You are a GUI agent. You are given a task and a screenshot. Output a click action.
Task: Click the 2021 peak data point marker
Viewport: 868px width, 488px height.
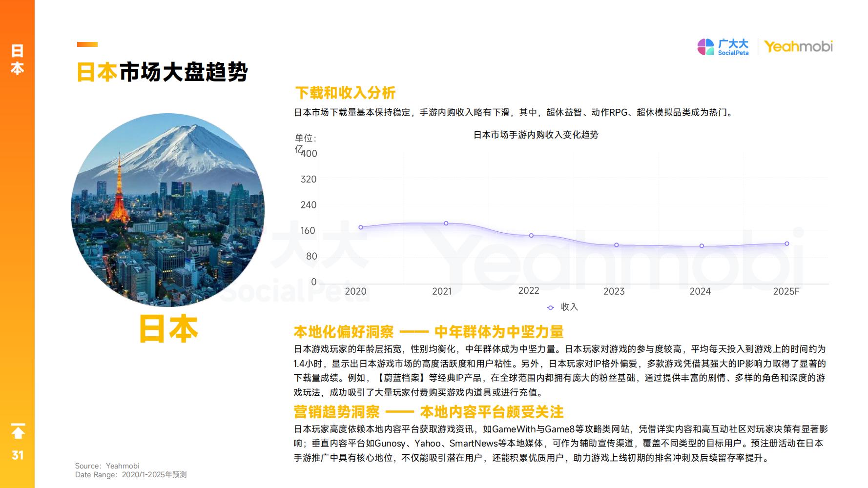coord(445,223)
